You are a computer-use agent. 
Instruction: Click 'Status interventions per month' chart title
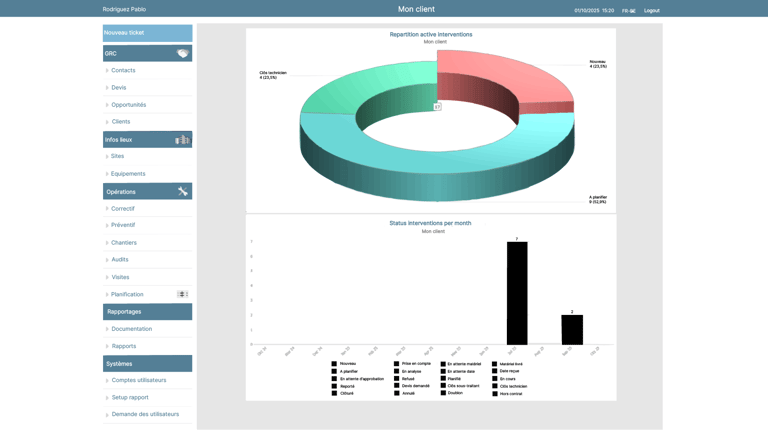click(x=430, y=223)
